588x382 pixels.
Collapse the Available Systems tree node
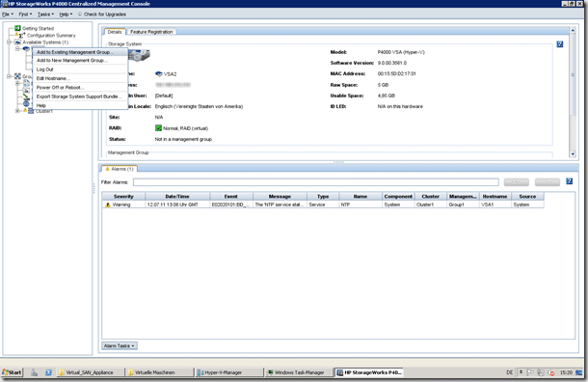click(9, 42)
